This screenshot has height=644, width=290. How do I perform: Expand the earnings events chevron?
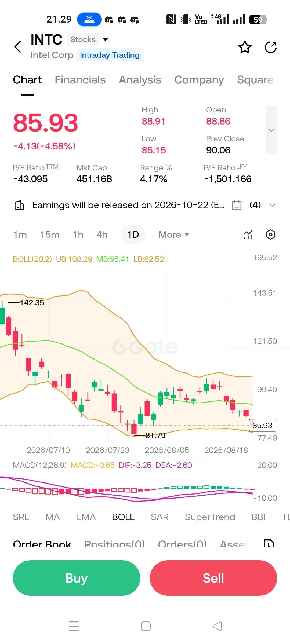click(272, 205)
